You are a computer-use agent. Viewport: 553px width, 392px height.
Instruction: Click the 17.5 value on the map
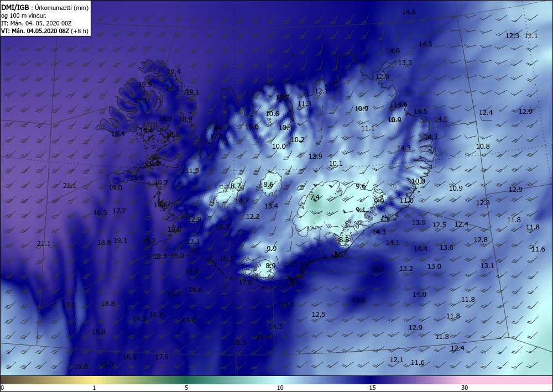coord(161,357)
